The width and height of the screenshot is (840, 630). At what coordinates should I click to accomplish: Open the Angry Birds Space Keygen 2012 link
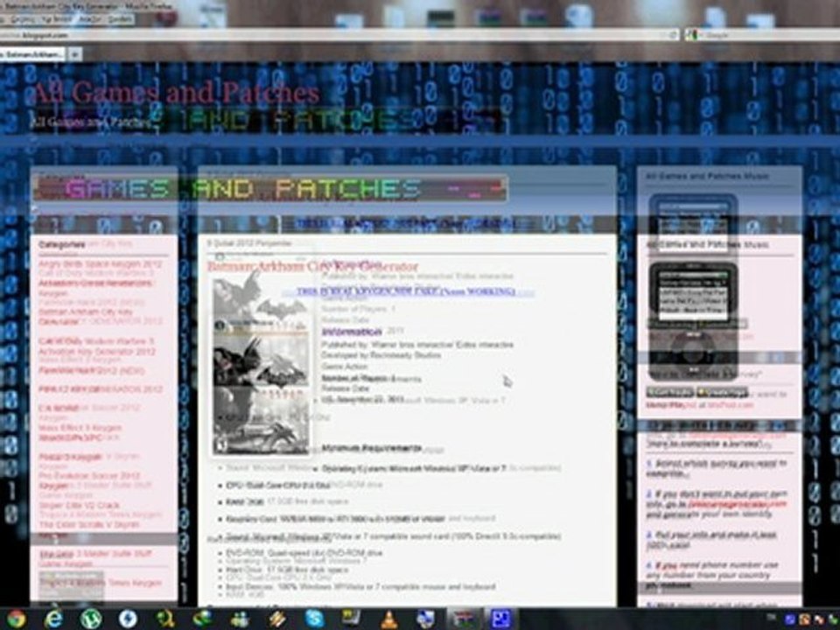click(100, 264)
